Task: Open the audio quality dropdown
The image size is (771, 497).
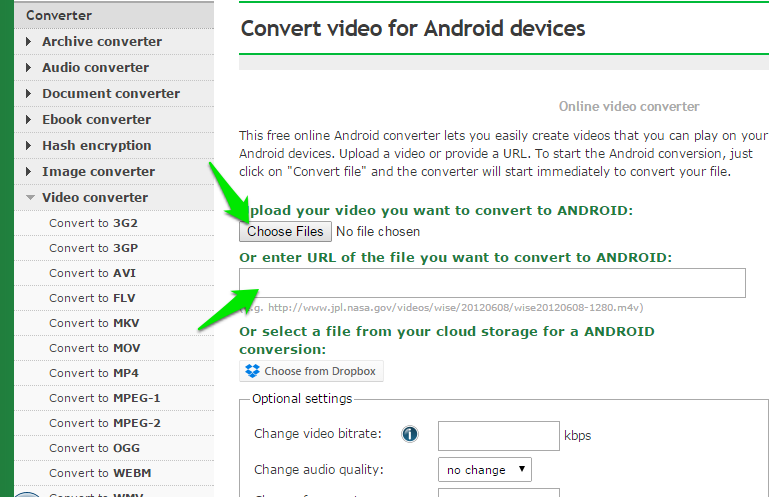Action: tap(484, 470)
